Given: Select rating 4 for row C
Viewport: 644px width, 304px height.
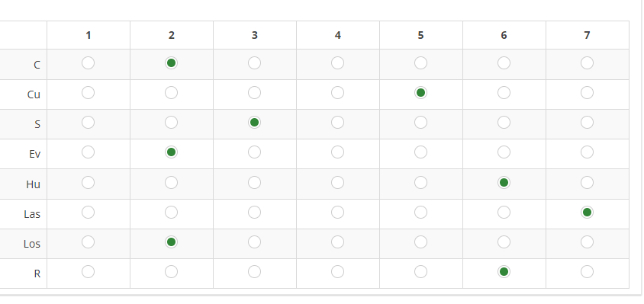Looking at the screenshot, I should click(x=337, y=62).
